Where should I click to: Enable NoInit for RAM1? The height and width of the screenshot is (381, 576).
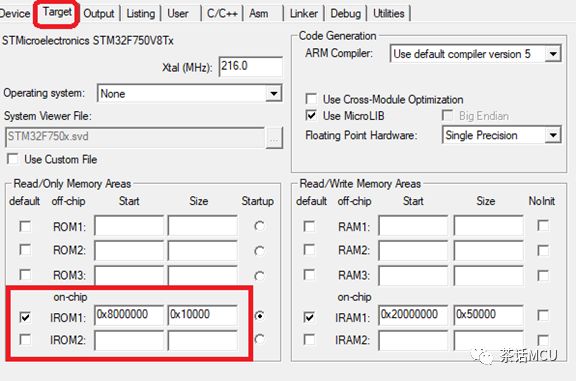coord(543,225)
